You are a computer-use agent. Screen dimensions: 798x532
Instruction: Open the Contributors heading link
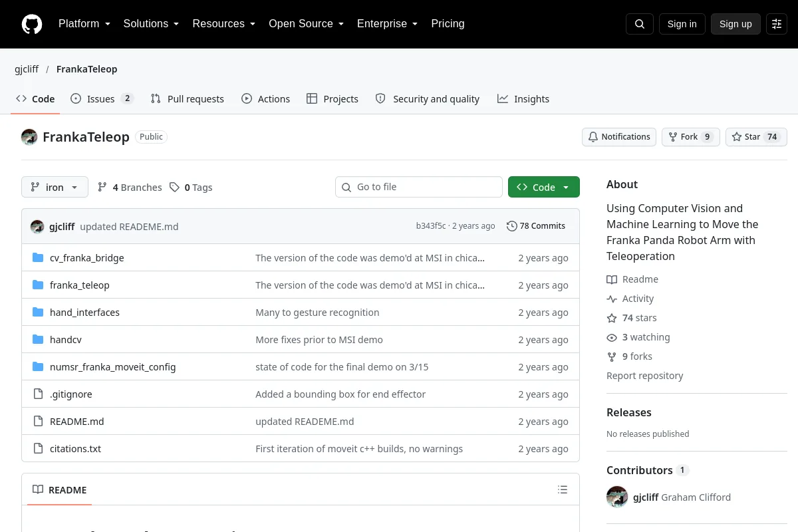click(x=647, y=470)
